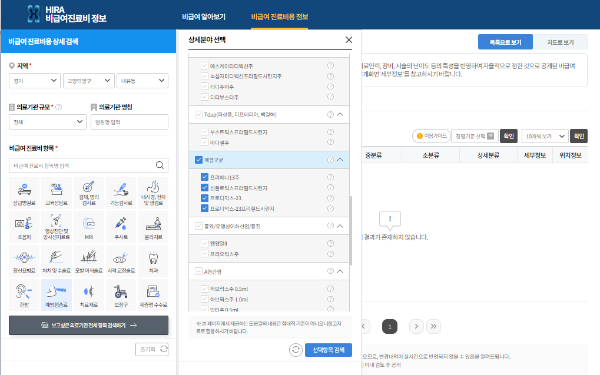Select the 기능검사료 category icon

pos(121,193)
